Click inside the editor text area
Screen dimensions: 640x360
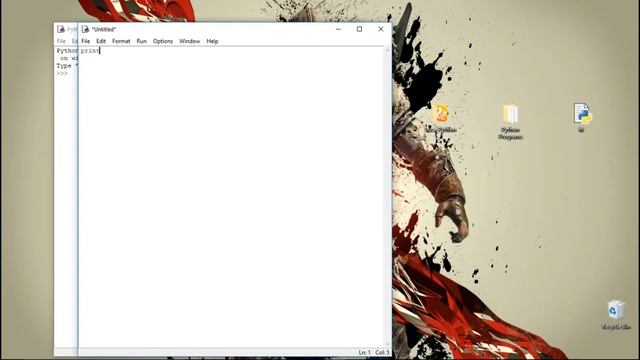(231, 197)
